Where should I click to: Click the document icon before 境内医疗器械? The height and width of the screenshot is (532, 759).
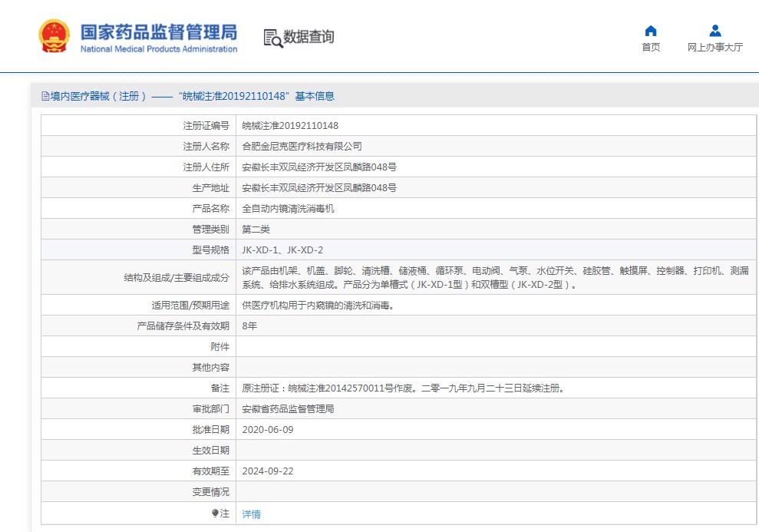click(45, 96)
